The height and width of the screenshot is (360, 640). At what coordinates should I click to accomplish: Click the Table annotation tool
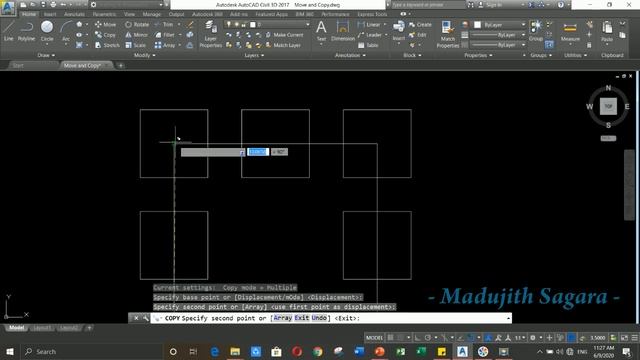click(x=368, y=45)
